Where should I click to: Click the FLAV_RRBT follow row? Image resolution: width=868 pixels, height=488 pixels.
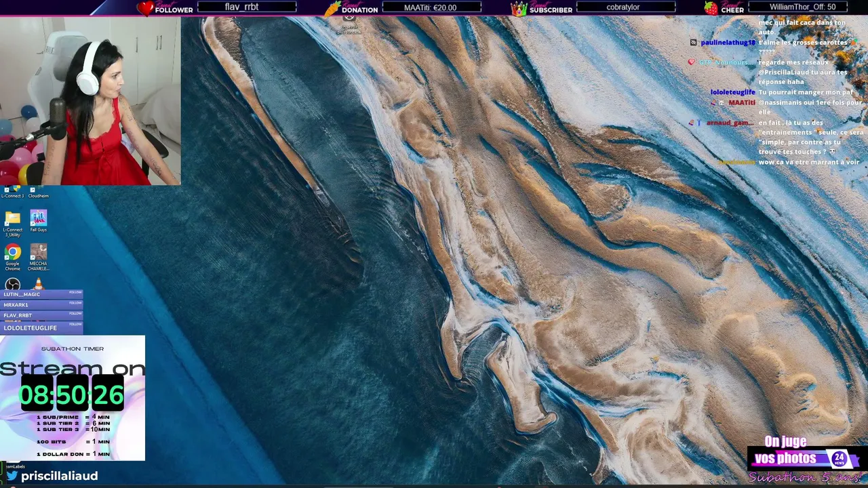tap(42, 315)
